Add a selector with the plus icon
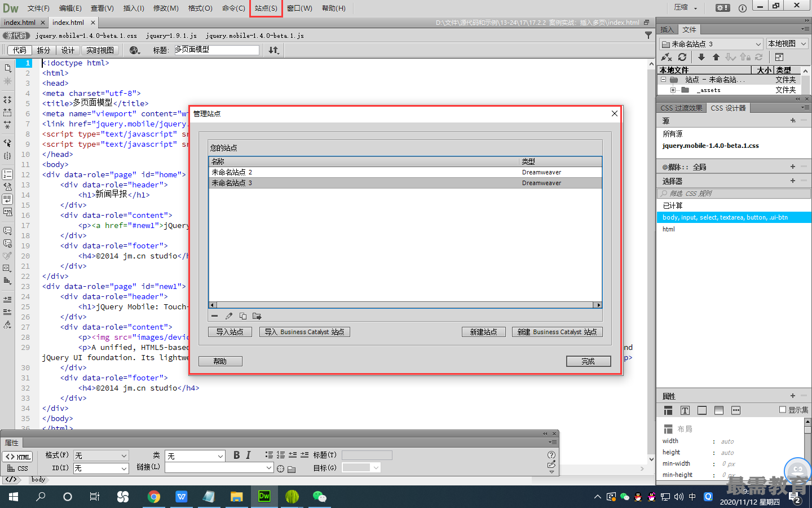Viewport: 812px width, 508px height. (793, 181)
